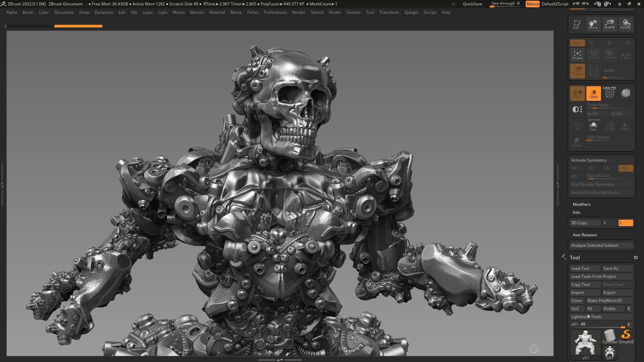Click the Zoom3D icon
This screenshot has height=362, width=644.
point(609,24)
